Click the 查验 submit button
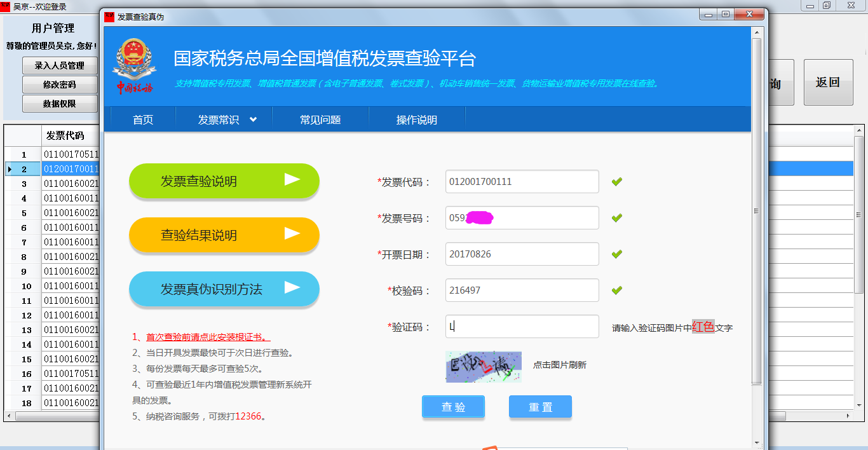The height and width of the screenshot is (450, 868). click(453, 407)
